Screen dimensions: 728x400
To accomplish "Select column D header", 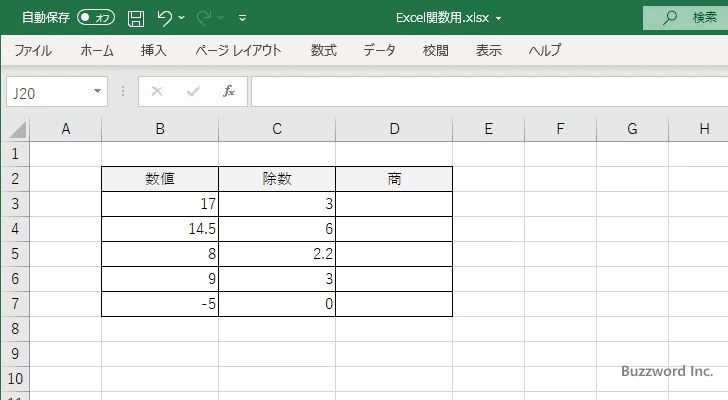I will pyautogui.click(x=394, y=129).
